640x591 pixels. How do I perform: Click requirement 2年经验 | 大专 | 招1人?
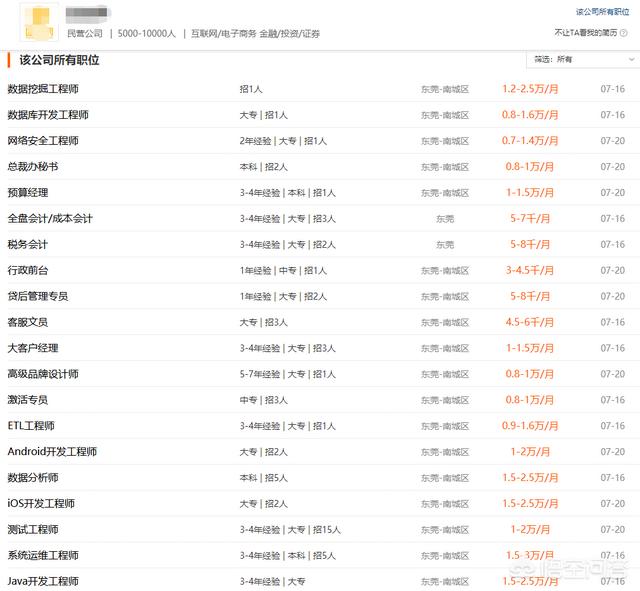tap(283, 141)
